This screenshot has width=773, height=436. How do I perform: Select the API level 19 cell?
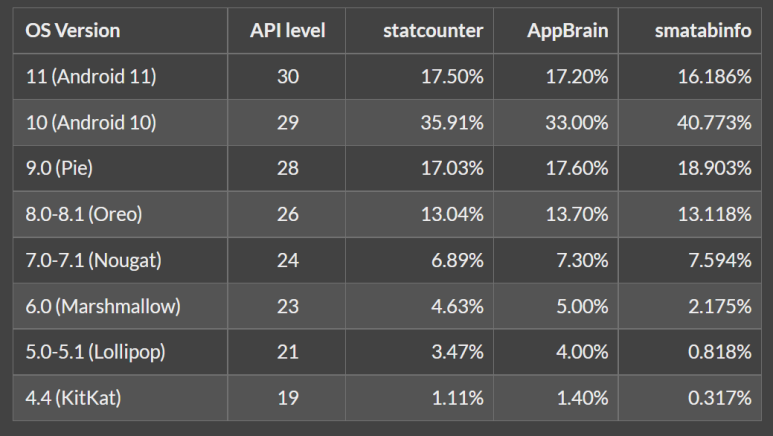tap(287, 398)
